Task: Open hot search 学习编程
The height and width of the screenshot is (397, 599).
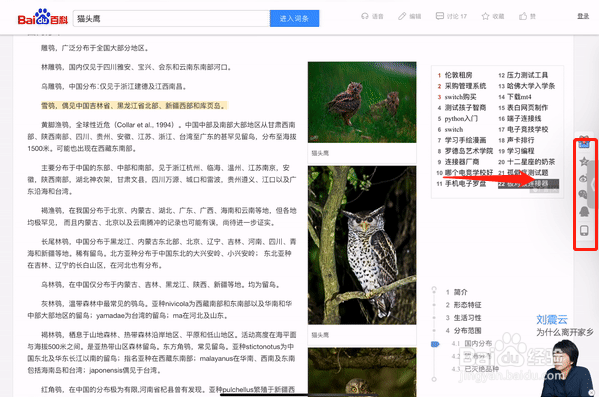Action: click(520, 151)
